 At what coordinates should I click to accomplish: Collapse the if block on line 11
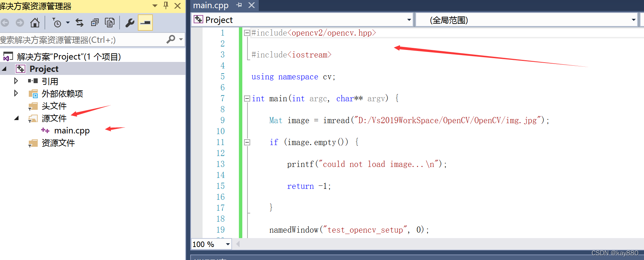[x=247, y=142]
